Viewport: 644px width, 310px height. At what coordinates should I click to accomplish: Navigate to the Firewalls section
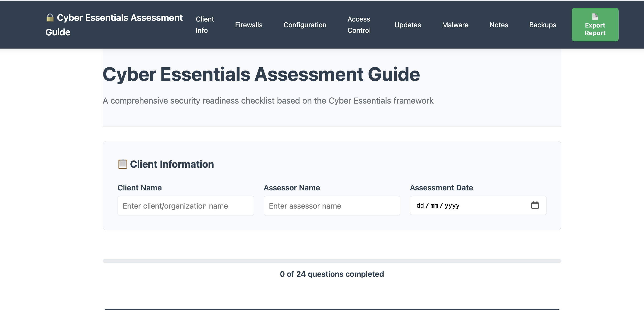248,25
